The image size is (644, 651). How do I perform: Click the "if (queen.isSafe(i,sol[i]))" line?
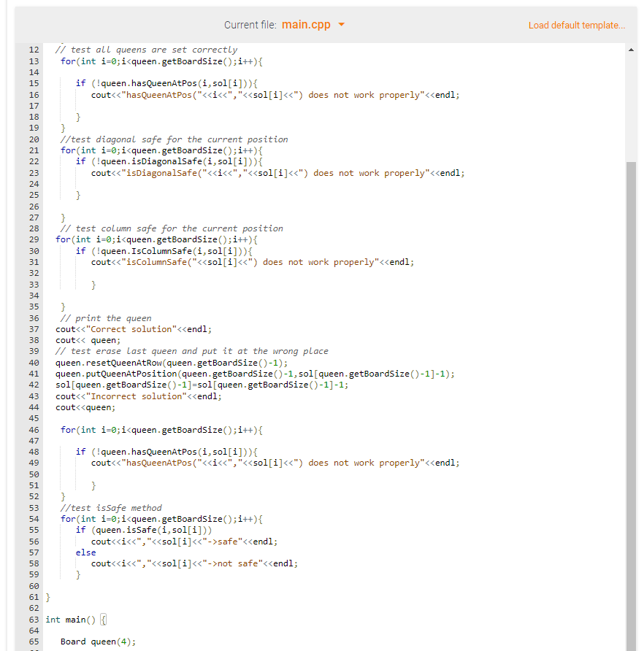coord(144,530)
